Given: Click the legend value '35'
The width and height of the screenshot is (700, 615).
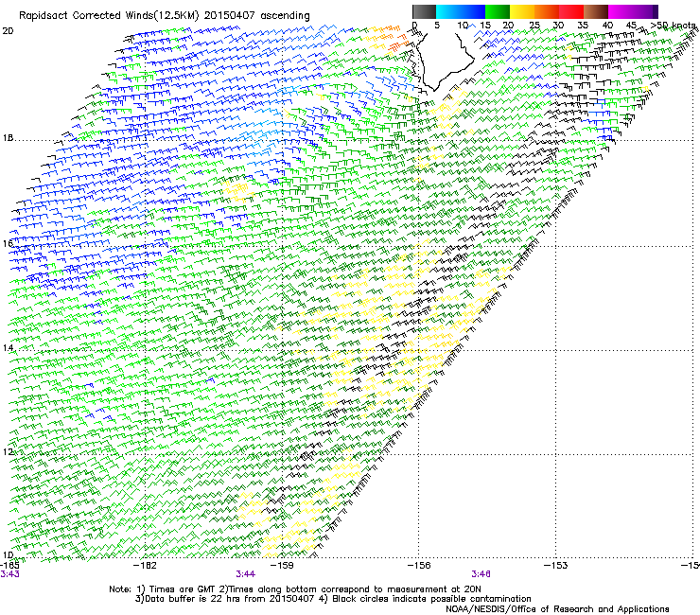Looking at the screenshot, I should click(x=583, y=26).
